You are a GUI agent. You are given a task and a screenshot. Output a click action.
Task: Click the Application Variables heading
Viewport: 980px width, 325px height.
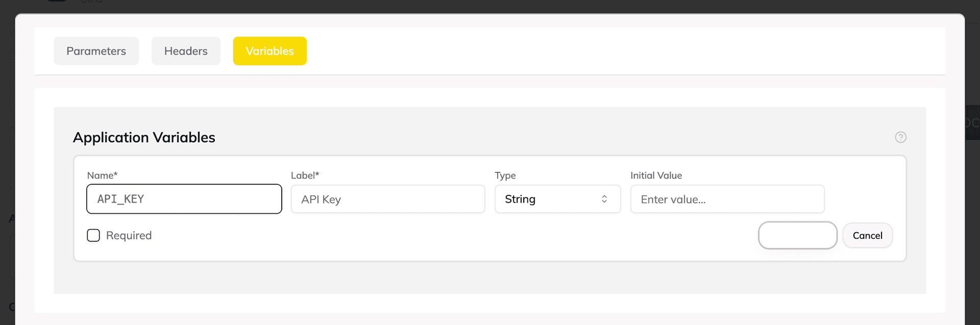[144, 137]
